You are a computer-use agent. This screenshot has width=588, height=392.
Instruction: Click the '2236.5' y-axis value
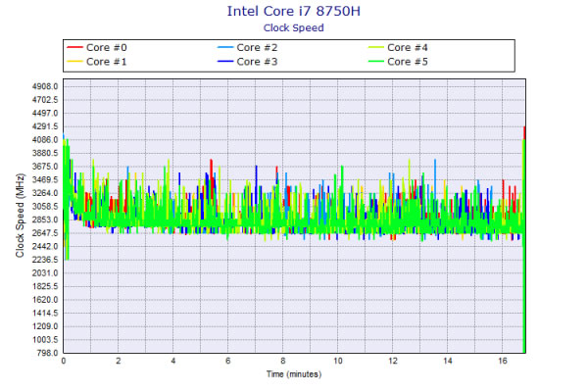click(x=45, y=260)
